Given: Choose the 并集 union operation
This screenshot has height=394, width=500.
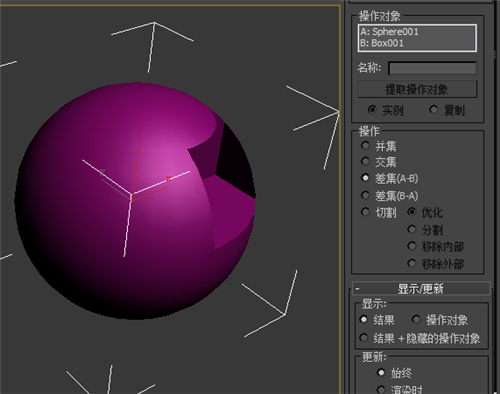Looking at the screenshot, I should point(365,145).
